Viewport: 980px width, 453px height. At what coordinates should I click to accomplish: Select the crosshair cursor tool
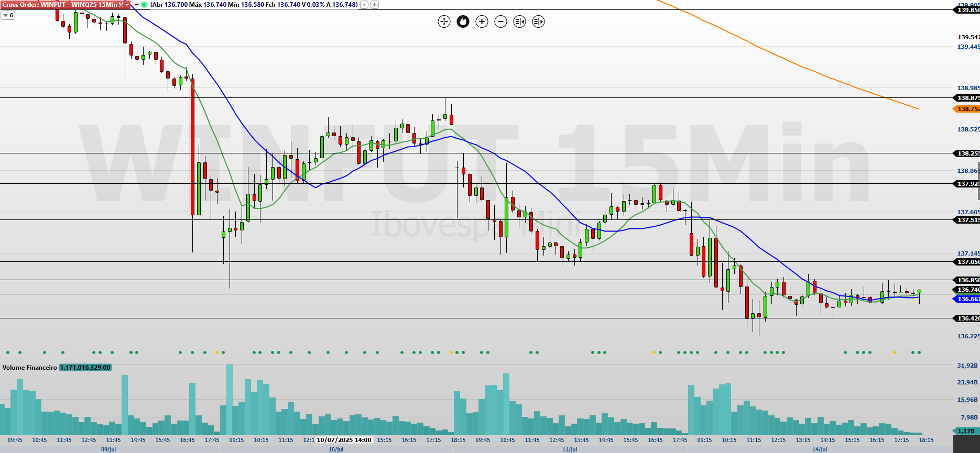pos(444,21)
